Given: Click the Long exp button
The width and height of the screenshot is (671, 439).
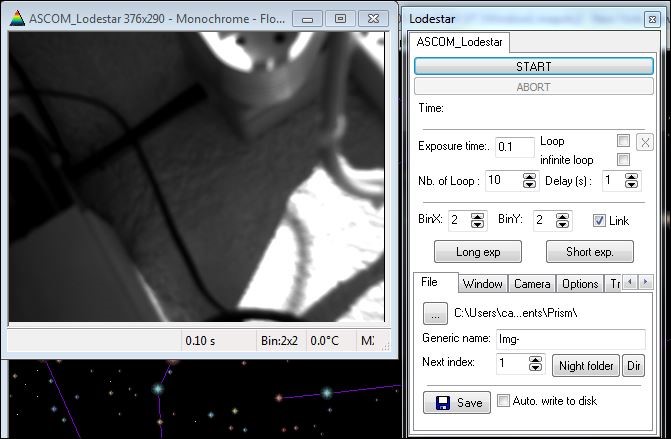Looking at the screenshot, I should pos(478,251).
